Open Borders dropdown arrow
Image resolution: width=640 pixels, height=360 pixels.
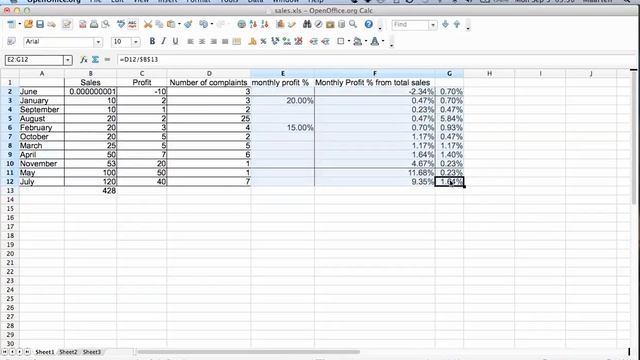click(x=349, y=41)
